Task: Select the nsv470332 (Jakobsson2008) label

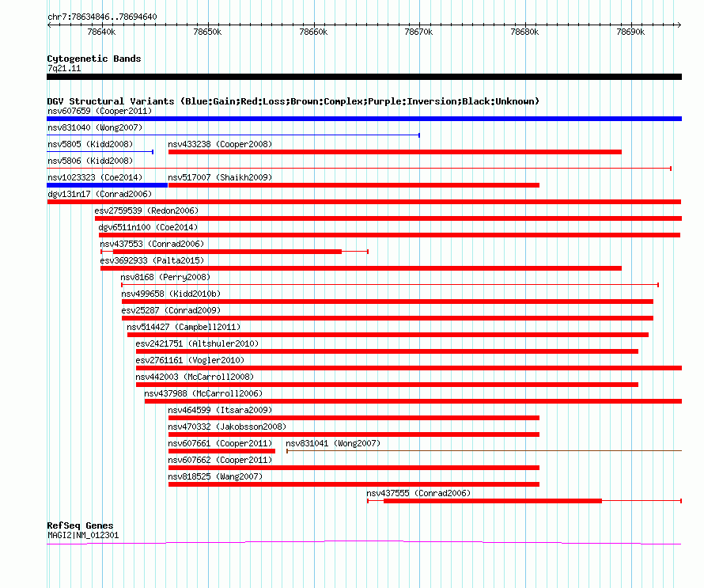Action: 227,427
